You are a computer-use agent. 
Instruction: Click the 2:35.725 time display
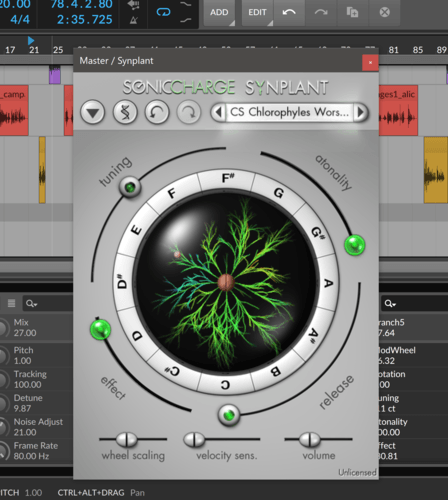(85, 20)
